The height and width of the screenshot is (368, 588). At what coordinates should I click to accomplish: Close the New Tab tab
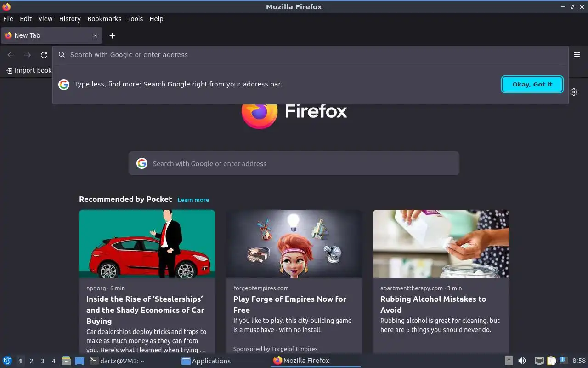[x=95, y=35]
